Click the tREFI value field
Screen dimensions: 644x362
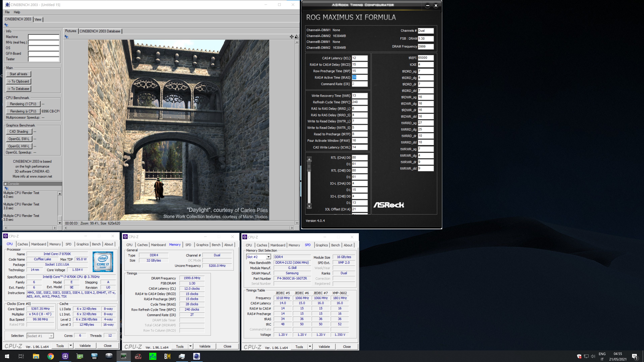pos(425,58)
